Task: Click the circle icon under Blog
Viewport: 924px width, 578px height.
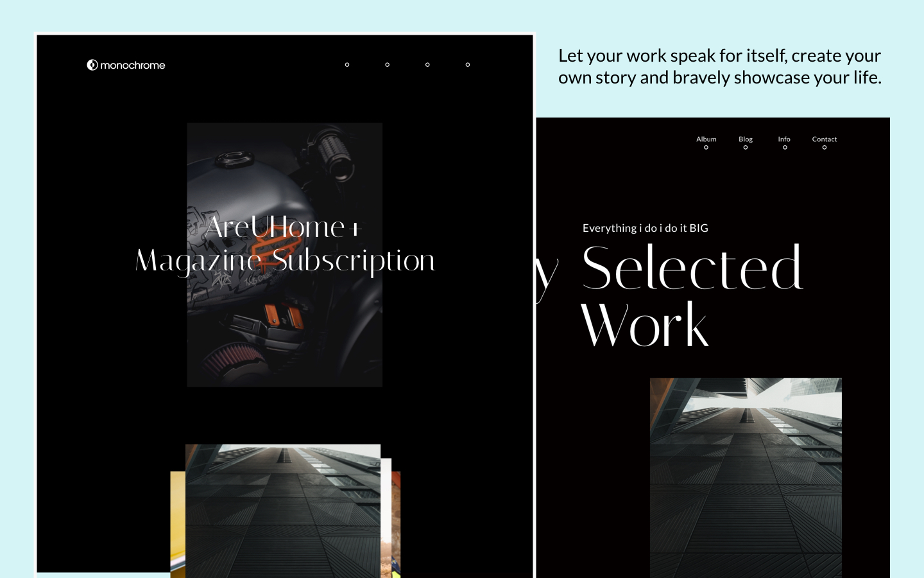Action: click(746, 148)
